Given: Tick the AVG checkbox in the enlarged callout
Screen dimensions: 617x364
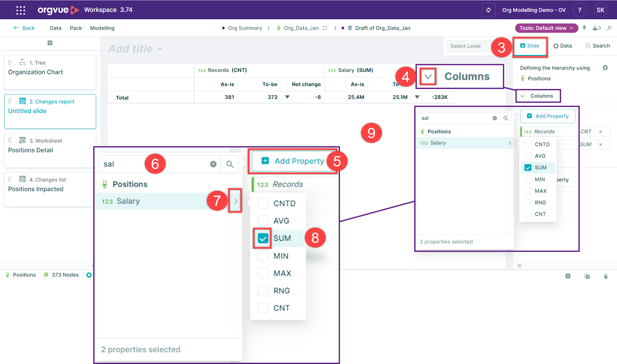Looking at the screenshot, I should pos(263,221).
